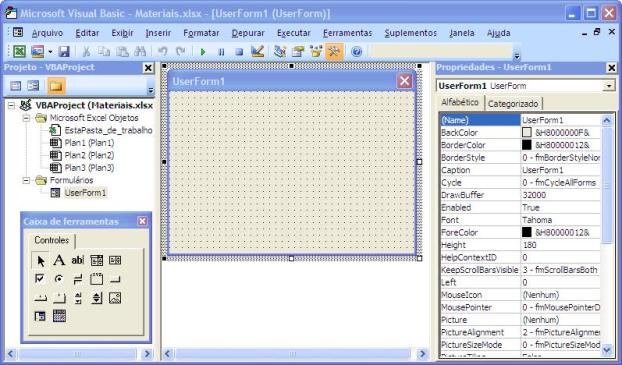This screenshot has width=622, height=365.
Task: Open the UserForm1 object dropdown in Propriedades
Action: tap(608, 86)
